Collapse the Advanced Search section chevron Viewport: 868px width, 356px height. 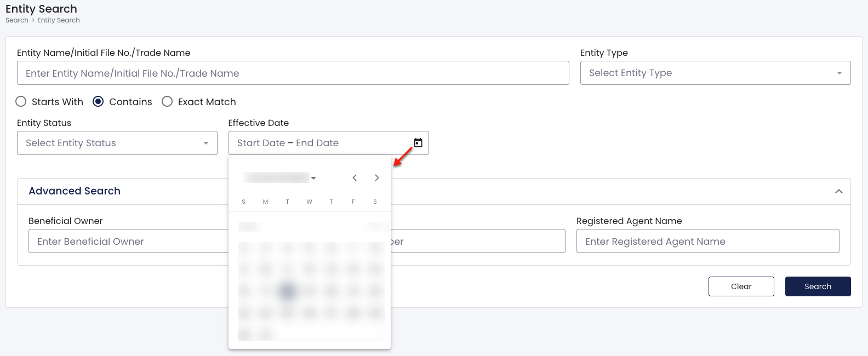(x=838, y=191)
